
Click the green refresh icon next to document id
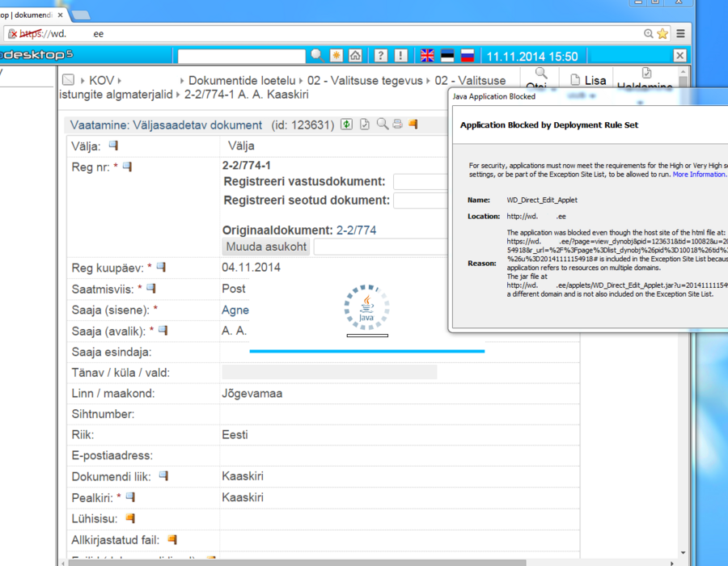[x=346, y=124]
